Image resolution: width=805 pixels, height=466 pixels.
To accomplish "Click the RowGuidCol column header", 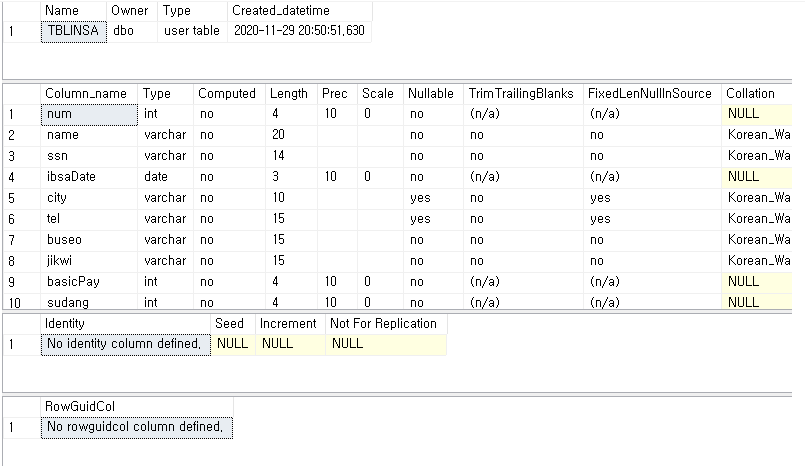I will point(137,407).
